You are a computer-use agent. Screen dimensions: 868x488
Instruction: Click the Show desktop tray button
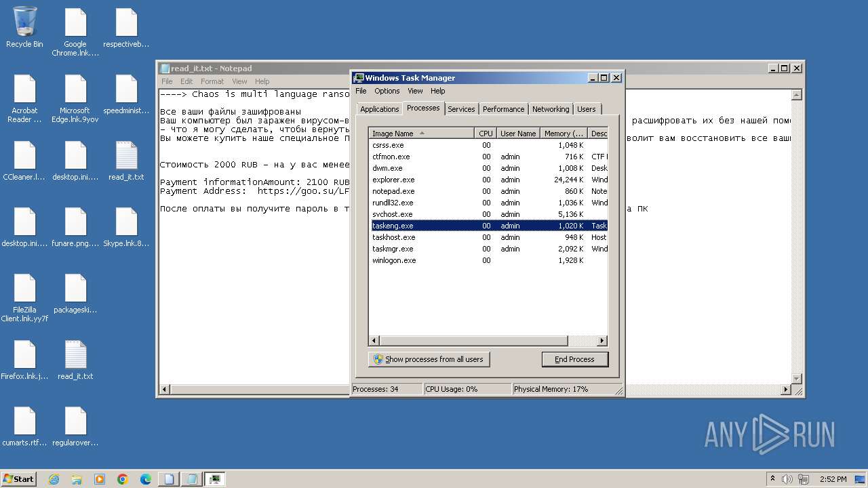861,479
